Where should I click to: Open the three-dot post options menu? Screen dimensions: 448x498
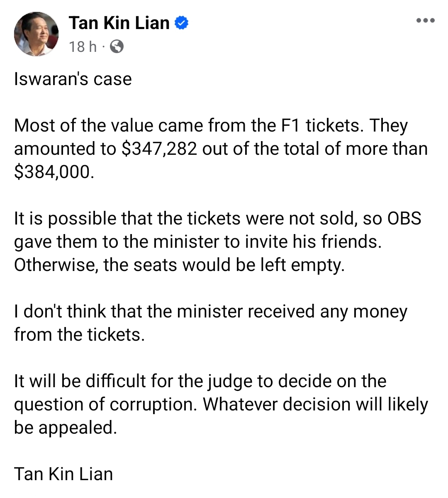pyautogui.click(x=426, y=20)
